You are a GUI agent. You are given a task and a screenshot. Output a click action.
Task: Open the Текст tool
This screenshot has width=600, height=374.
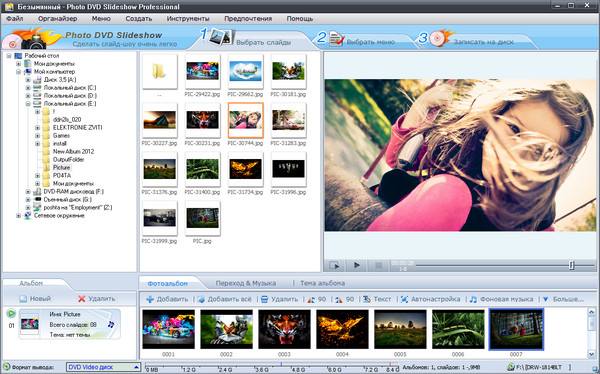tap(377, 299)
